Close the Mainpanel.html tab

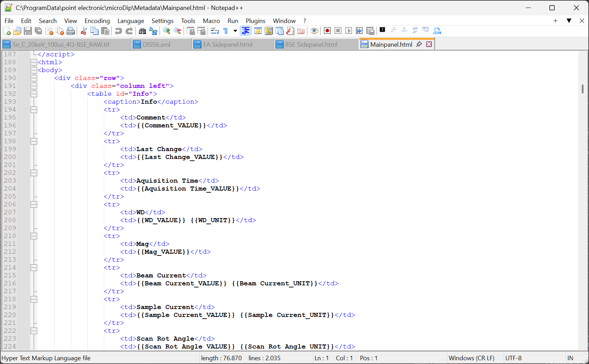tap(429, 44)
